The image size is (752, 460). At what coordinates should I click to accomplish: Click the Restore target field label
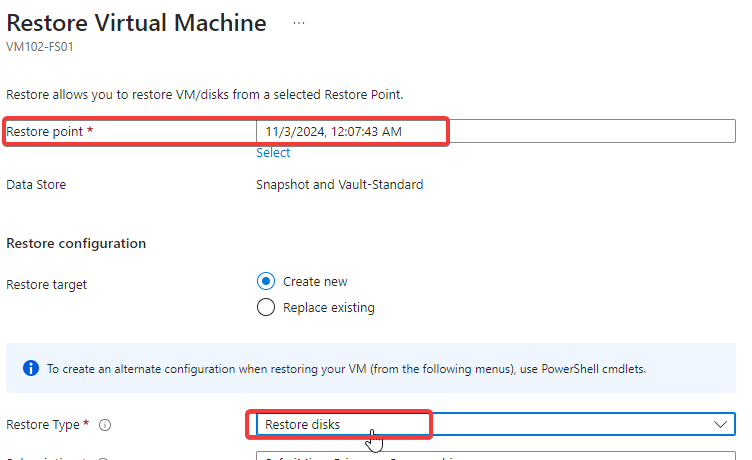pos(47,284)
